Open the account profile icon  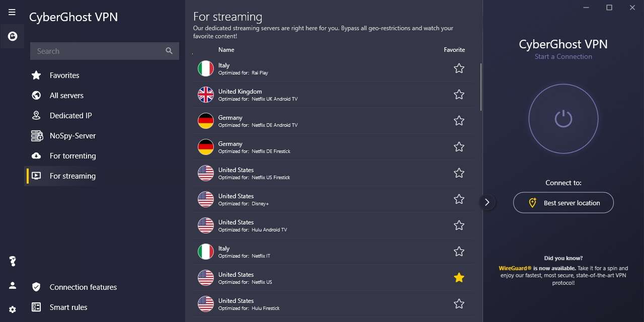tap(13, 285)
